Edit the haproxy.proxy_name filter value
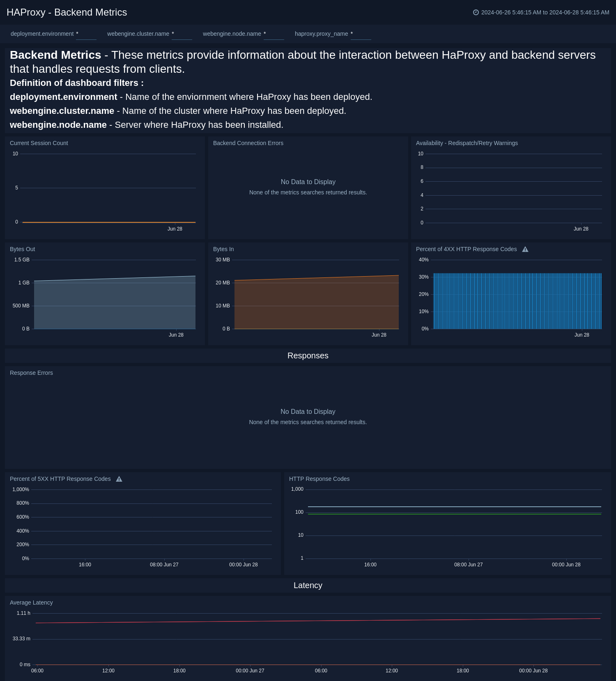Screen dimensions: 616x681 (361, 34)
